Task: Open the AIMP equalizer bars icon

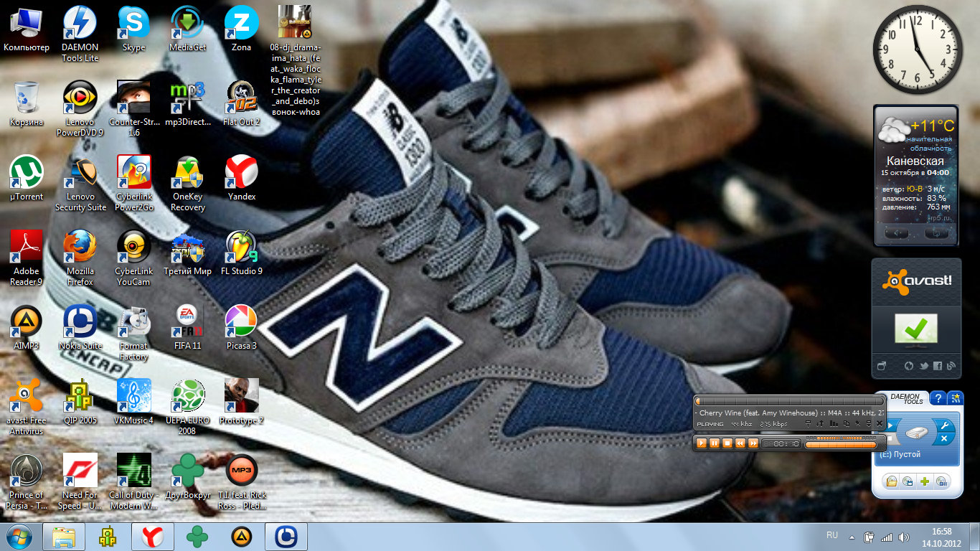Action: pos(834,423)
